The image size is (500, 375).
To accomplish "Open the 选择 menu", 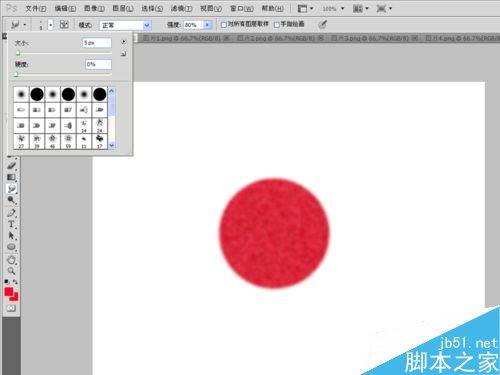I will [152, 8].
